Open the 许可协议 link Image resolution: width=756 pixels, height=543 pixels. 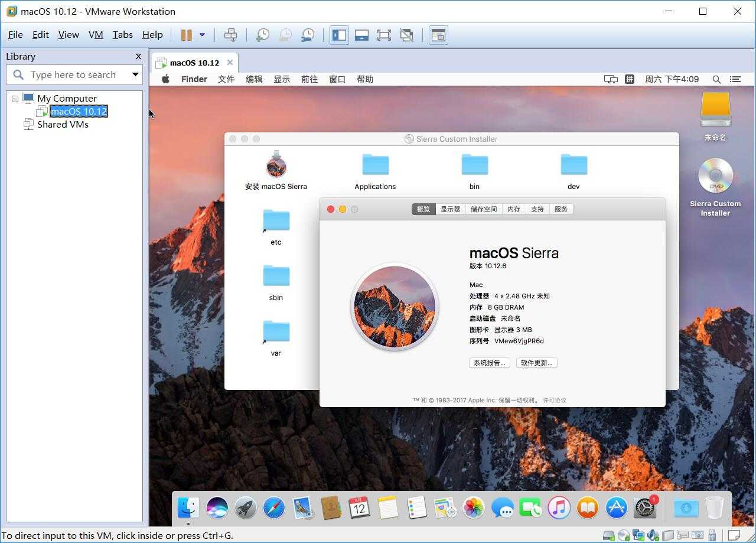click(x=555, y=401)
